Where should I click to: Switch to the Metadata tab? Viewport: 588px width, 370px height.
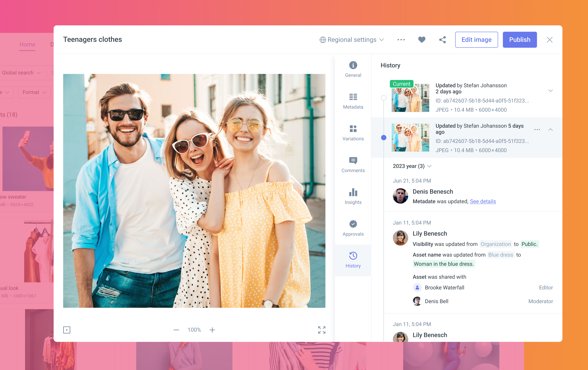[x=353, y=101]
